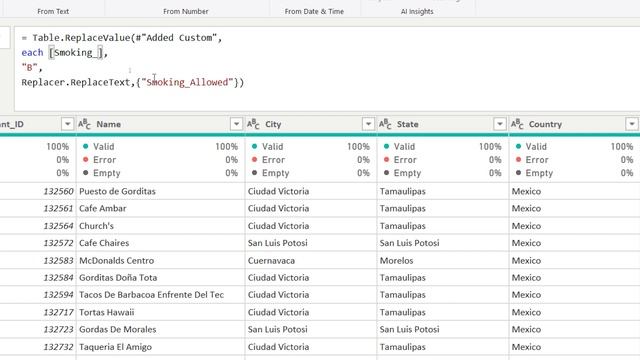Image resolution: width=640 pixels, height=360 pixels.
Task: Click the City column data type icon
Action: (253, 124)
